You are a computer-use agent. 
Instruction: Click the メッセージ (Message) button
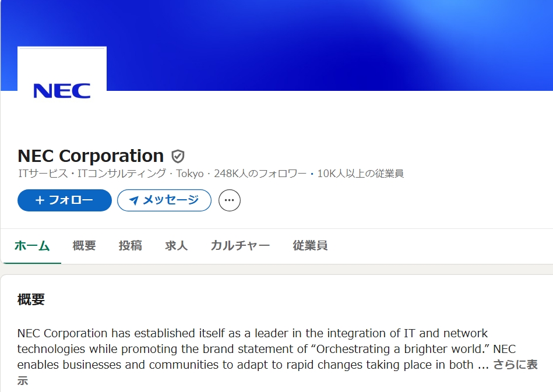click(x=164, y=200)
